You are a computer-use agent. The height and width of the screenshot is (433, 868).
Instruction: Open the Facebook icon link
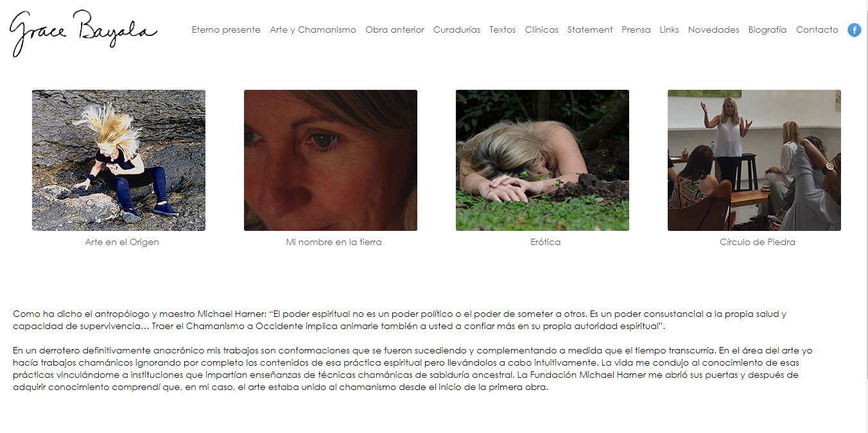854,30
